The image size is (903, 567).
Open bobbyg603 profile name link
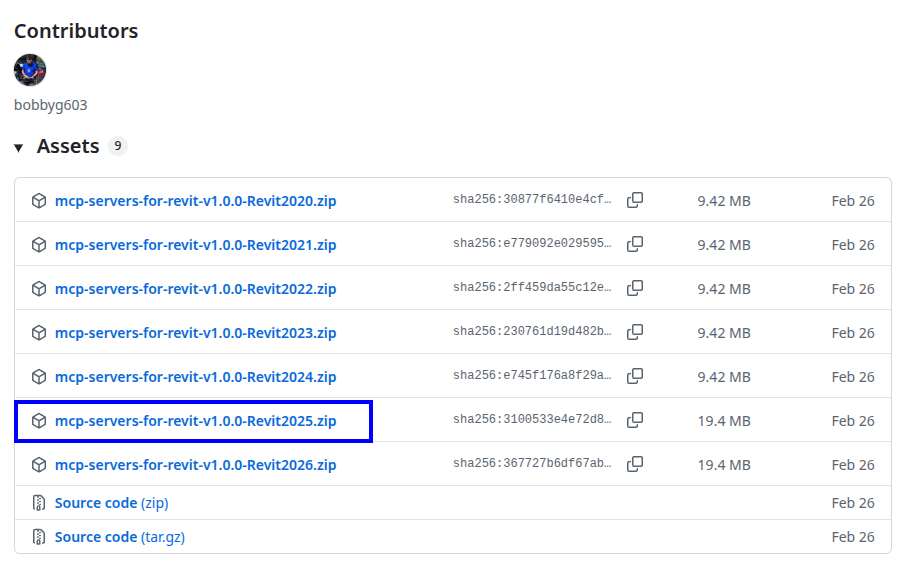click(51, 105)
